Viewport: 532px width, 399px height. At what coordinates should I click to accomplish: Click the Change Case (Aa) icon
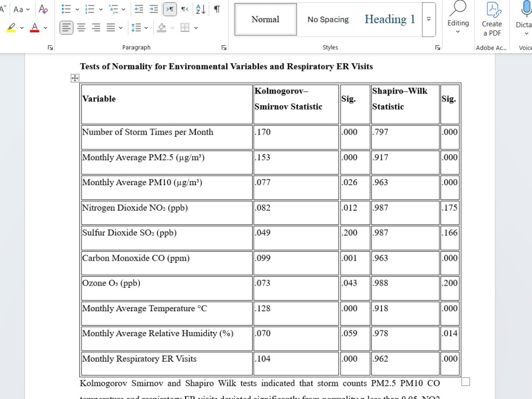tap(18, 10)
